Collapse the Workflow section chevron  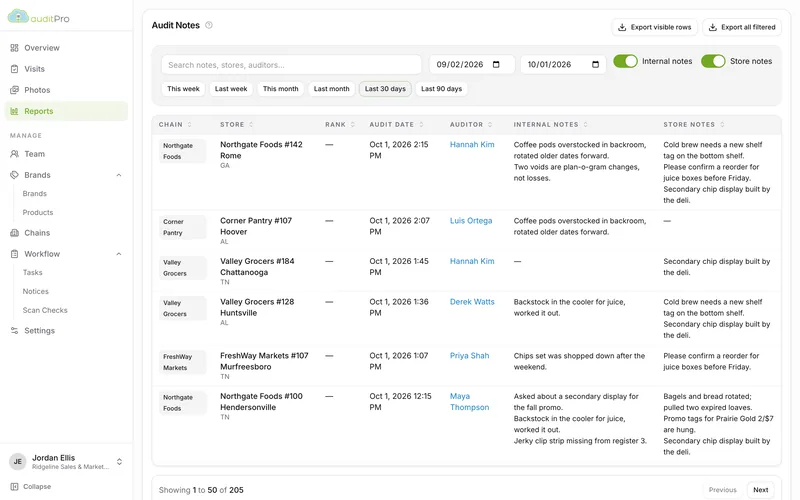pos(118,254)
